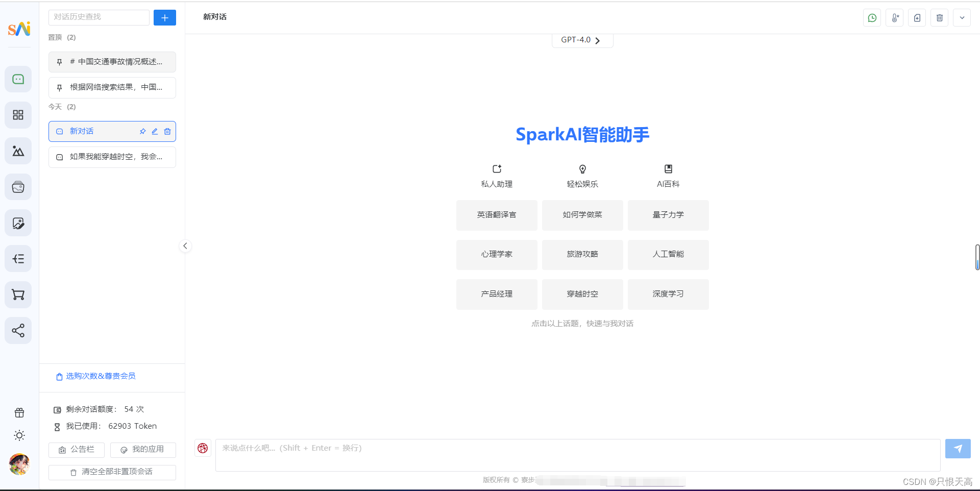Image resolution: width=980 pixels, height=491 pixels.
Task: Create new conversation with blue plus button
Action: [x=165, y=17]
